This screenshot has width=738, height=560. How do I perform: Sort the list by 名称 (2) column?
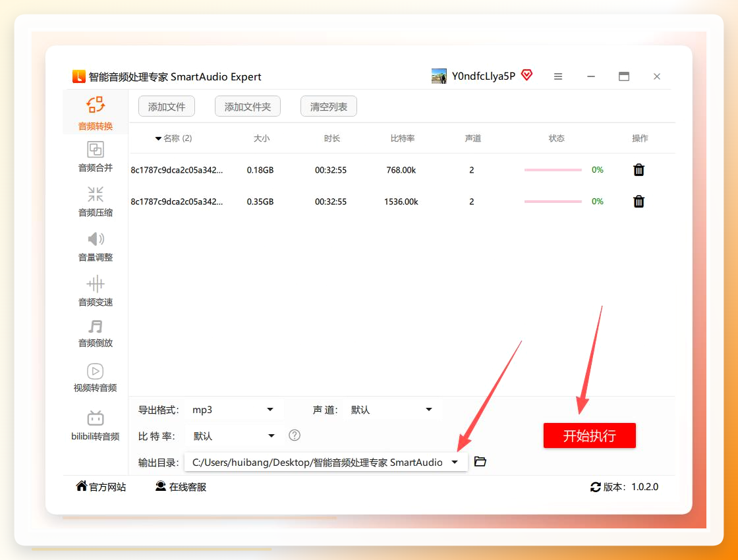pyautogui.click(x=174, y=138)
